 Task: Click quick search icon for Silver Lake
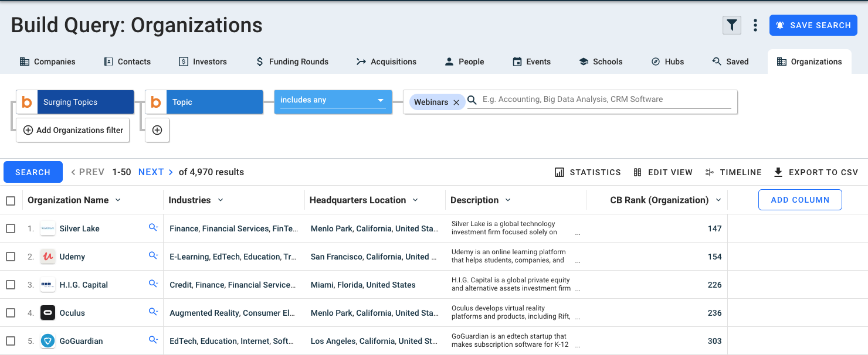[x=153, y=227]
